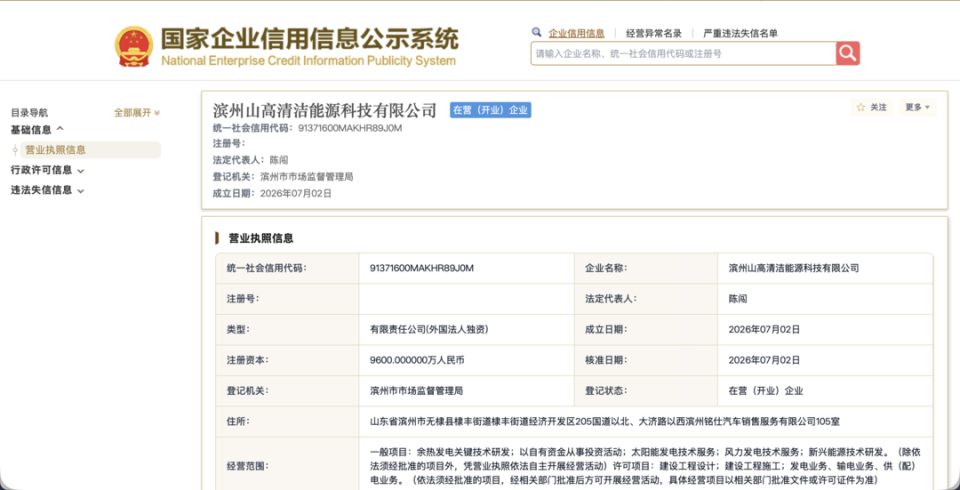Screen dimensions: 960x490
Task: Click the 经营范围 business scope text
Action: click(645, 466)
